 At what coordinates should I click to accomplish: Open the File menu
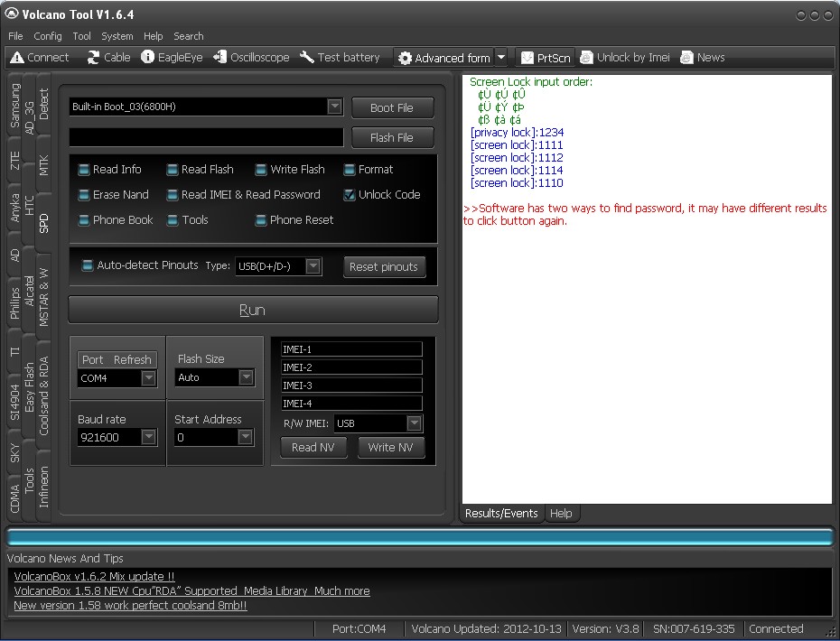point(15,36)
